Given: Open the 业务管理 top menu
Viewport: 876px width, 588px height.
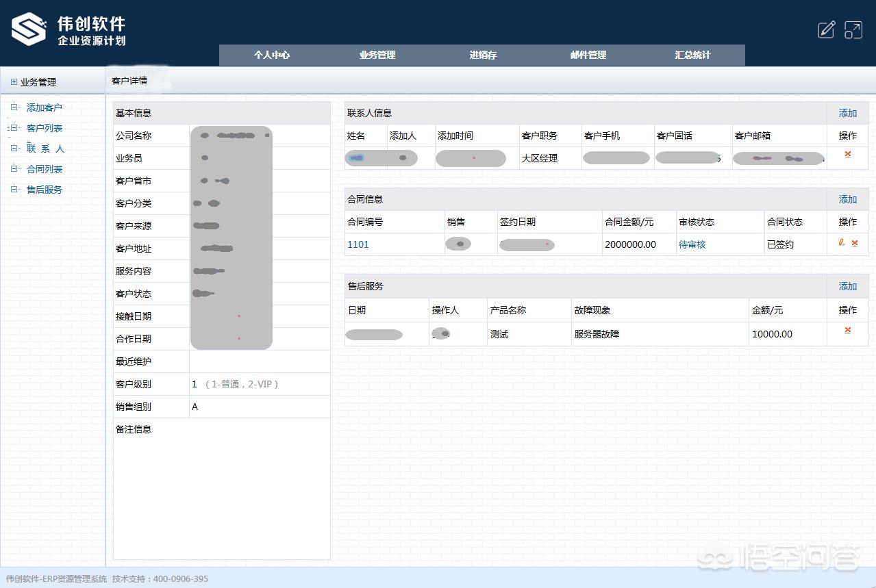Looking at the screenshot, I should tap(377, 55).
